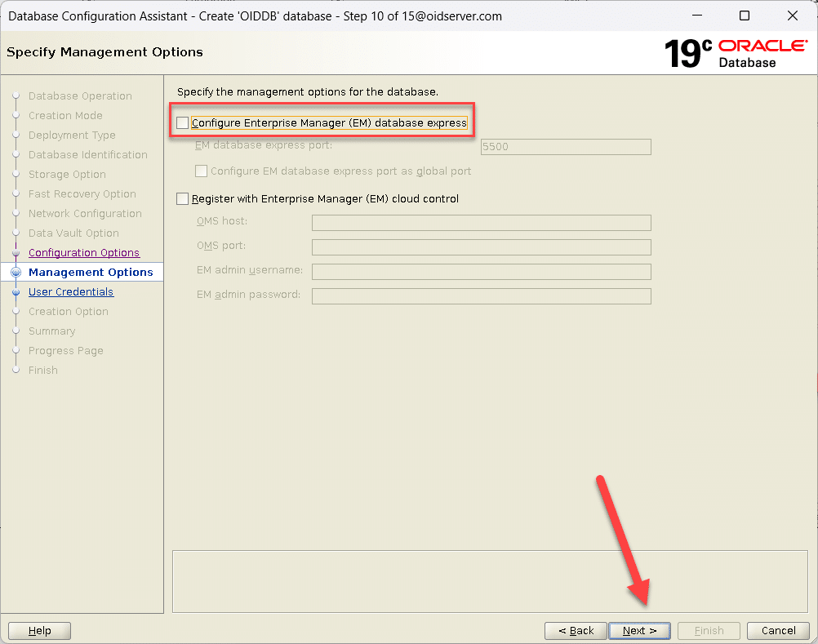Go back with the Back button
Screen dimensions: 818x644
point(576,630)
